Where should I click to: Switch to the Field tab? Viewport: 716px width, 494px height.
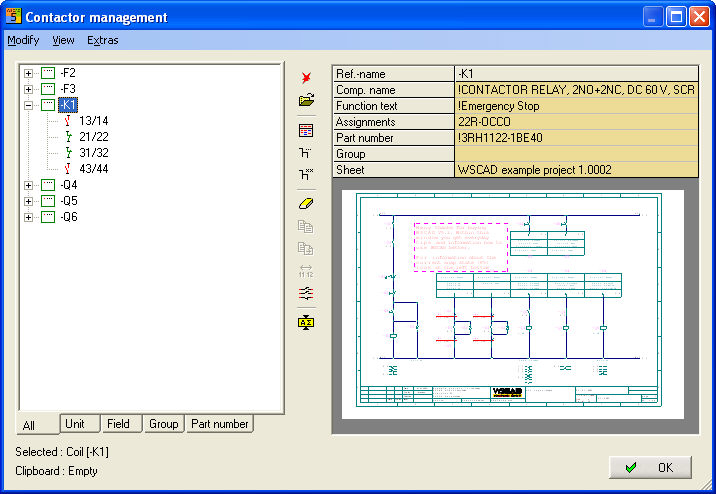[122, 424]
